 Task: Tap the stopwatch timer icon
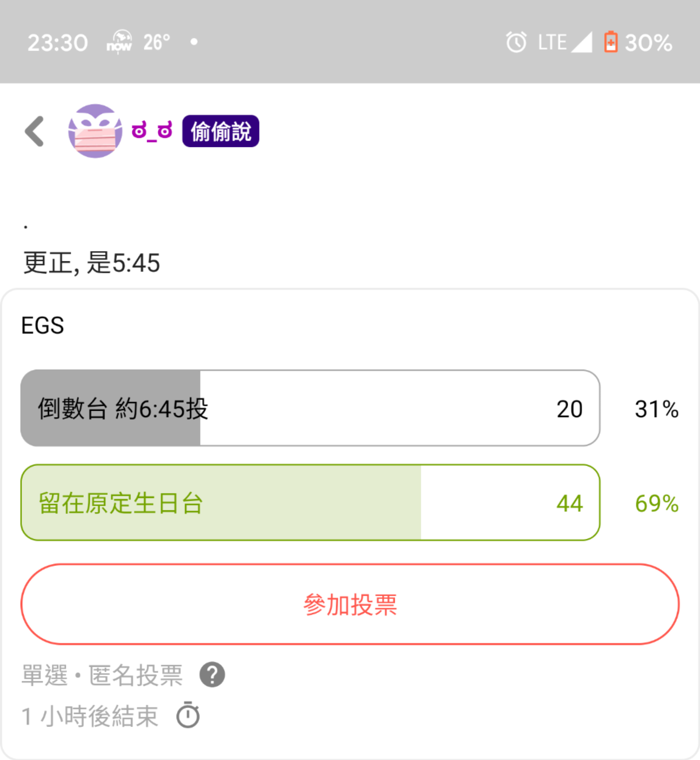click(x=188, y=715)
